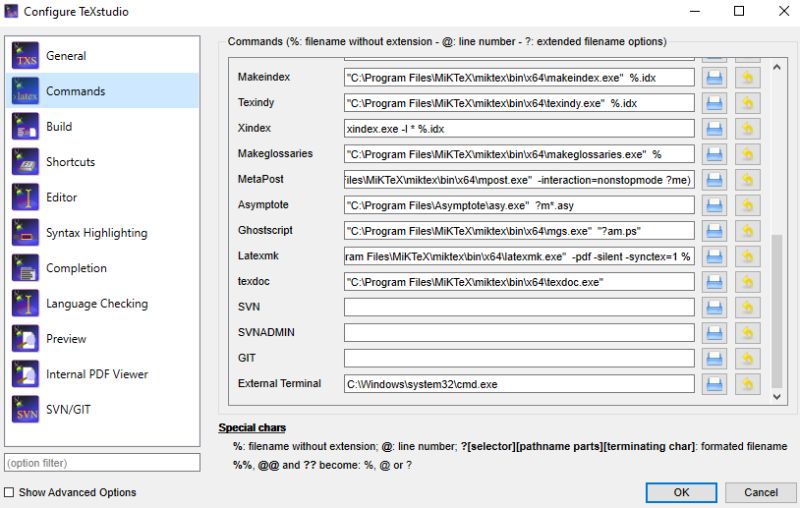Image resolution: width=800 pixels, height=508 pixels.
Task: Click the empty GIT command field
Action: pos(519,358)
